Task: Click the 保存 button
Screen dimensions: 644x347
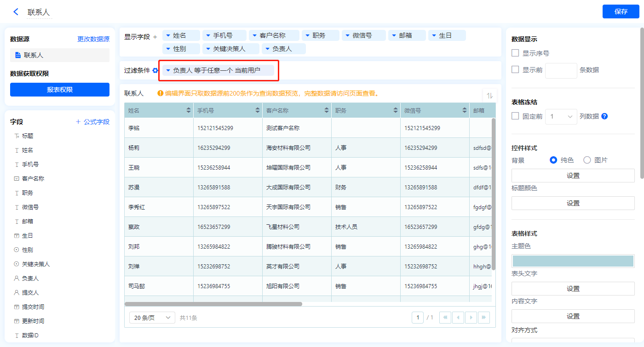Action: click(x=621, y=11)
